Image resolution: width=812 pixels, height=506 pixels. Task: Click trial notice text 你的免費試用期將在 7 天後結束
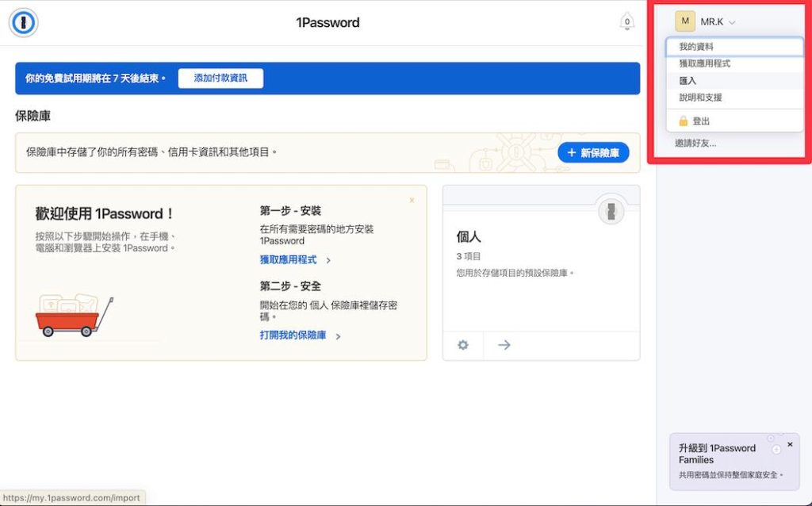pos(95,79)
